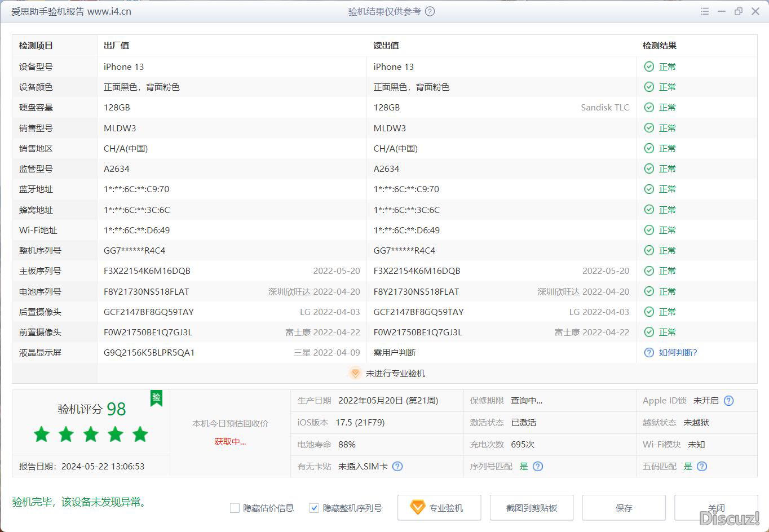769x532 pixels.
Task: Open the 如何判断? link
Action: click(678, 352)
